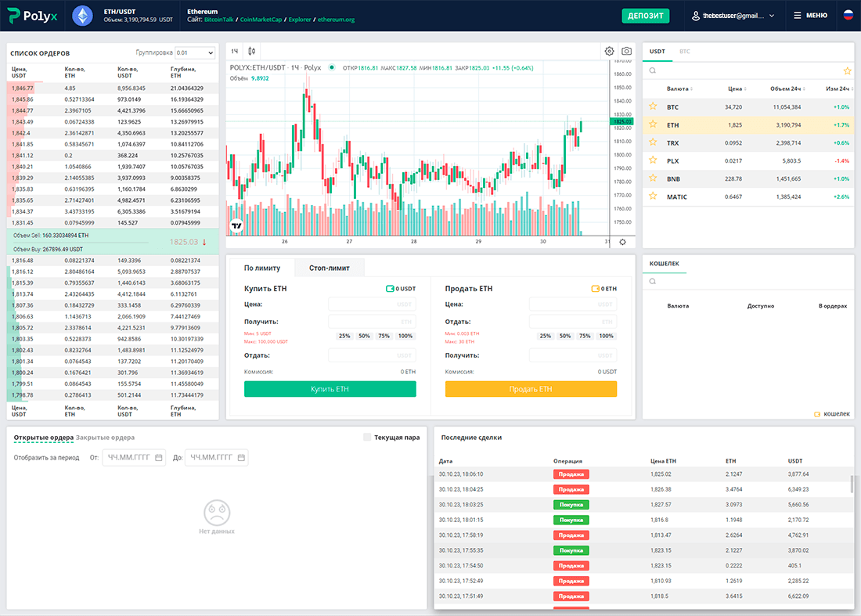Viewport: 861px width, 616px height.
Task: Open chart settings with the gear icon
Action: pos(610,50)
